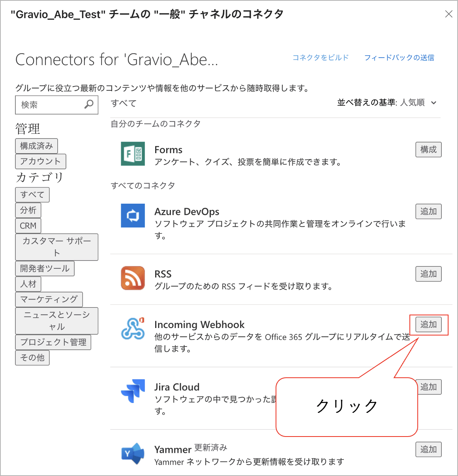Screen dimensions: 458x476
Task: Add the Jira Cloud connector
Action: [430, 387]
